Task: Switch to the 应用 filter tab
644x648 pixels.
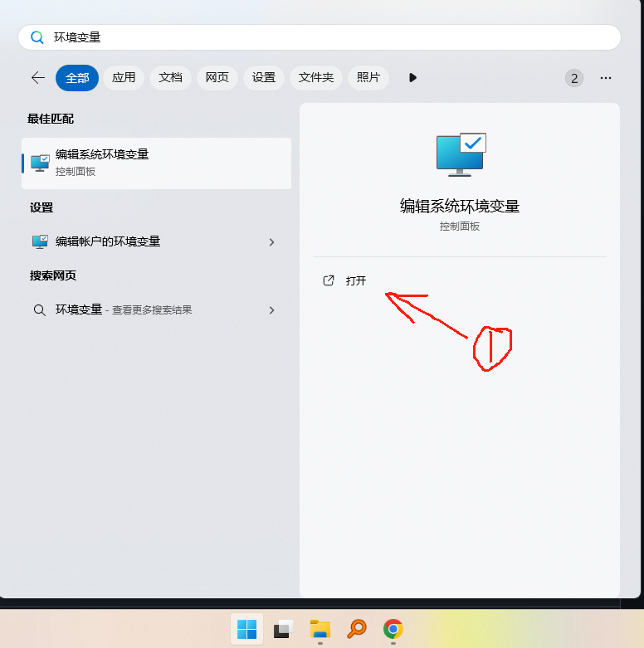Action: [124, 78]
